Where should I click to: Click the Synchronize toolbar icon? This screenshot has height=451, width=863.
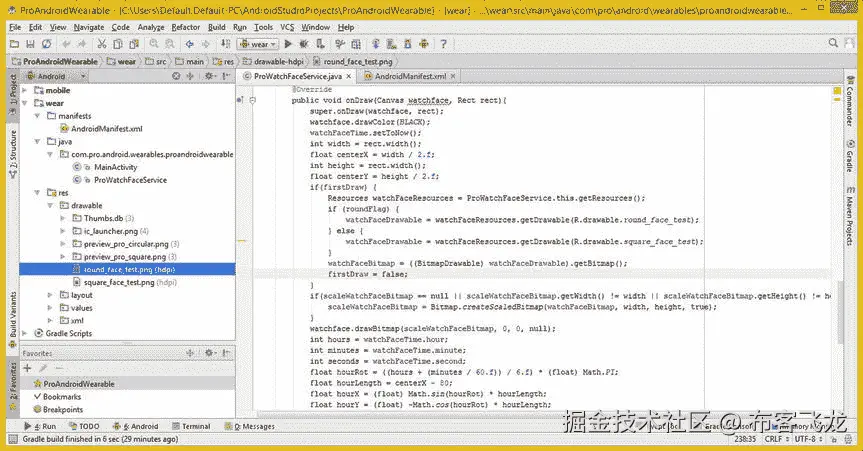click(47, 44)
